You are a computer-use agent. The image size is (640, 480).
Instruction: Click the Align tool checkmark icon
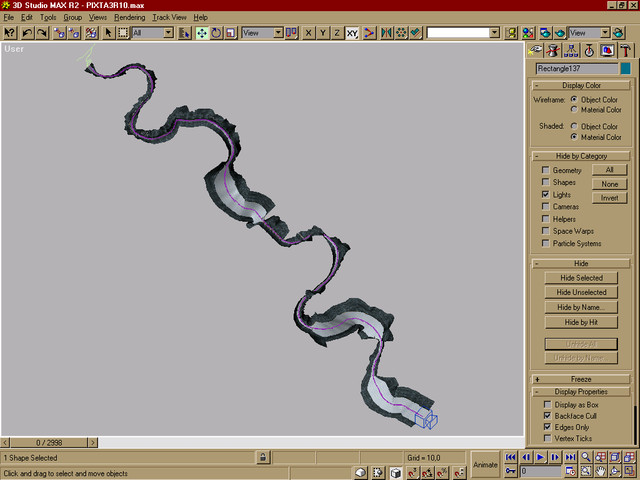416,33
